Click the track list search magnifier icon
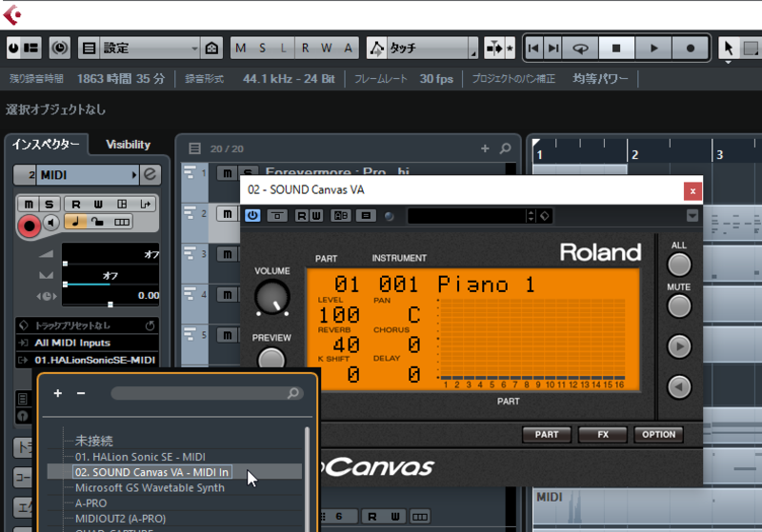Screen dimensions: 762x532 506,148
